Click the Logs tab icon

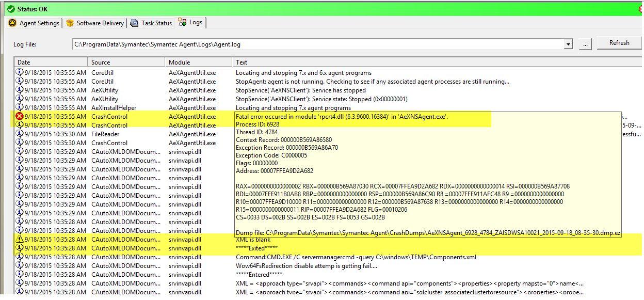click(182, 22)
